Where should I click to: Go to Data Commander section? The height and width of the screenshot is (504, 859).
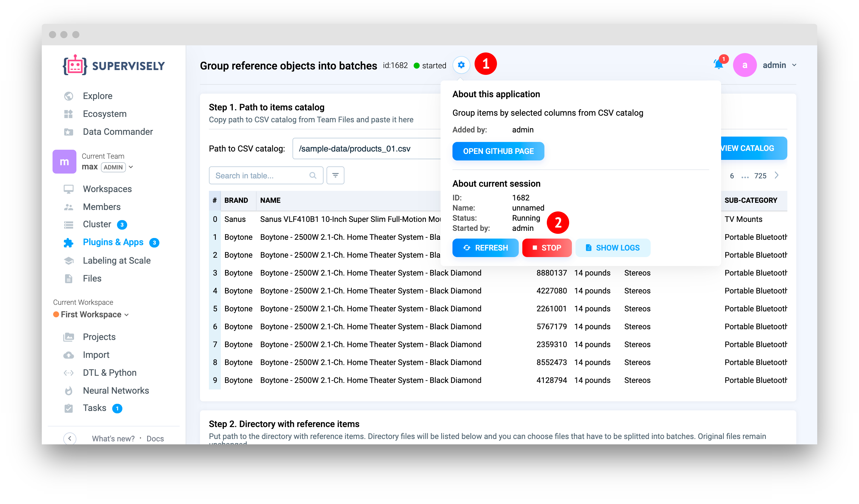tap(118, 132)
